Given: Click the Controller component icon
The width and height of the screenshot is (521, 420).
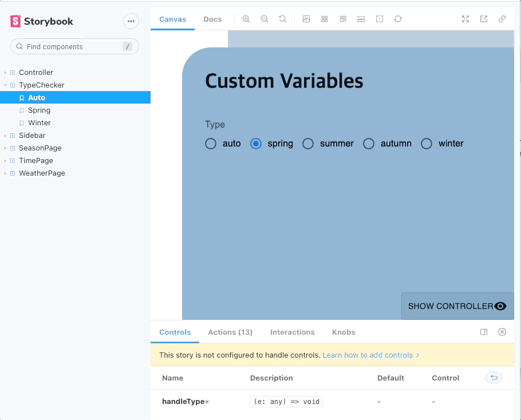Looking at the screenshot, I should point(13,72).
